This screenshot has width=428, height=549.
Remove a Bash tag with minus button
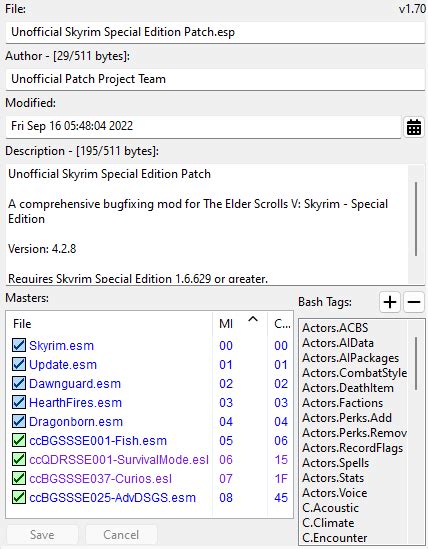coord(414,302)
